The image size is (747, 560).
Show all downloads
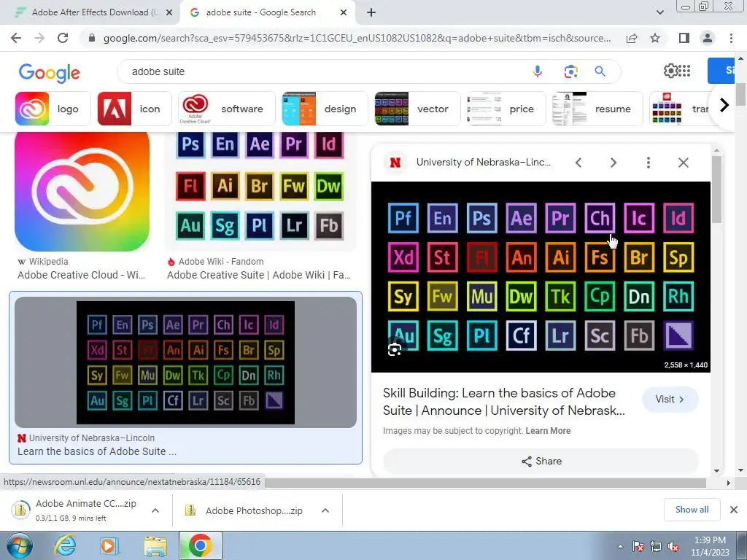(692, 510)
